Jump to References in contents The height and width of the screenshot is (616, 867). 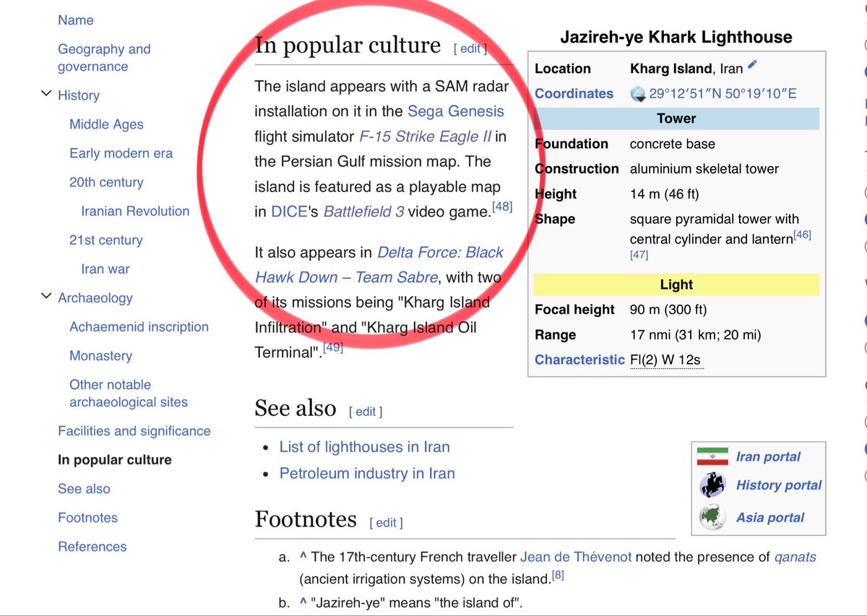tap(92, 547)
